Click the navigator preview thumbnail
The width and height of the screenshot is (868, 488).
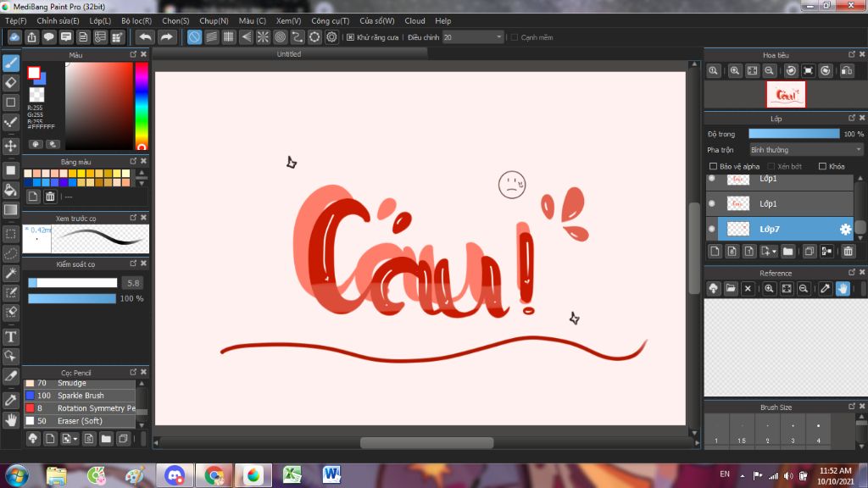point(786,94)
